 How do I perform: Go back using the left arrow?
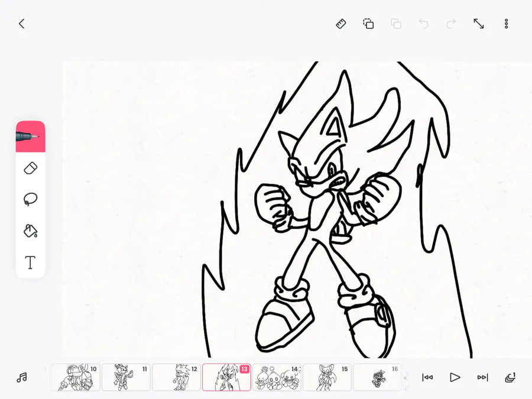[22, 24]
